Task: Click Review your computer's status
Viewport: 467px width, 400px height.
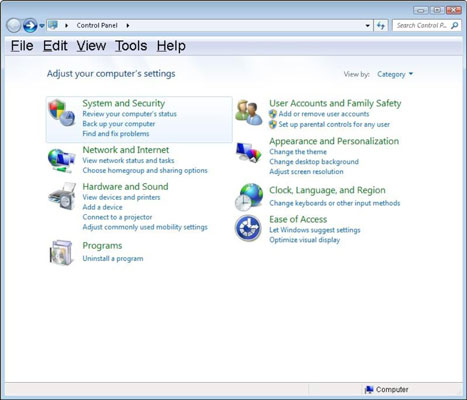Action: [x=129, y=114]
